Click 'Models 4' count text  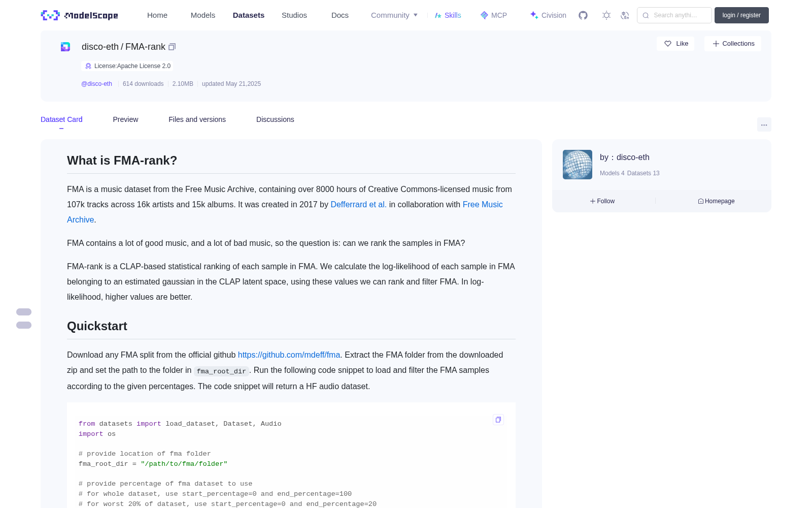[x=612, y=173]
